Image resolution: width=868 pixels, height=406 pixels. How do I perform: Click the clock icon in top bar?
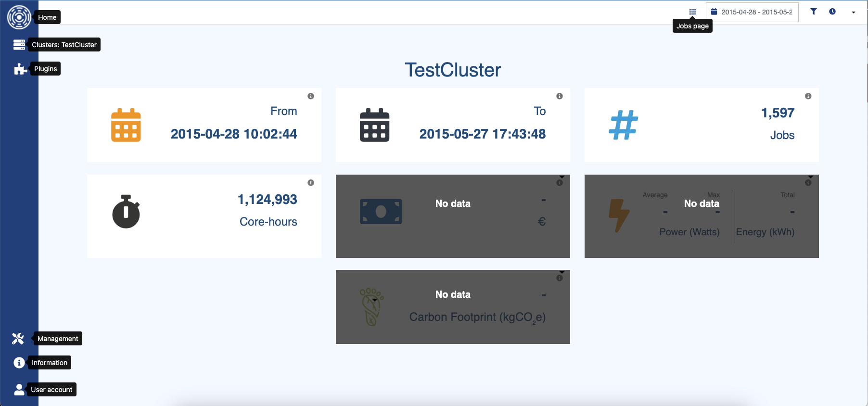pos(832,12)
